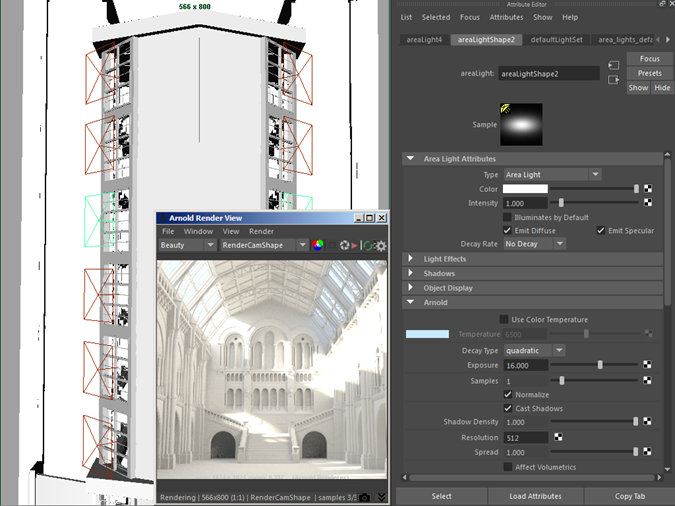The image size is (675, 506).
Task: Click the Intensity map checker button
Action: (x=647, y=202)
